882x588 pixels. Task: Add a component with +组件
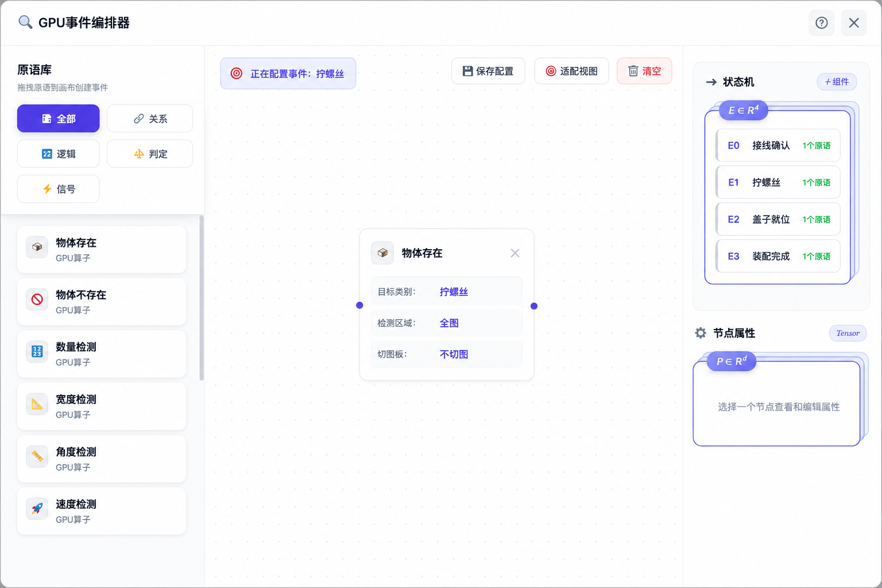[837, 82]
